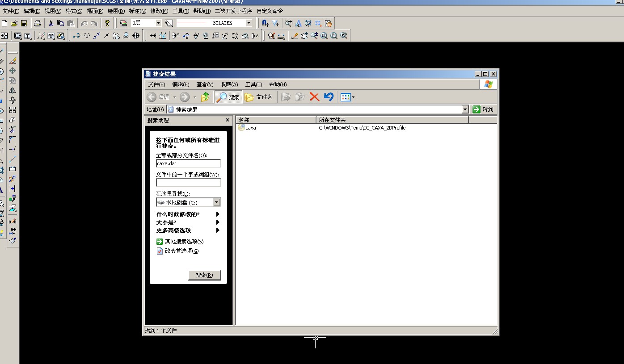Image resolution: width=624 pixels, height=364 pixels.
Task: Sort results by 名称 column header
Action: tap(276, 120)
